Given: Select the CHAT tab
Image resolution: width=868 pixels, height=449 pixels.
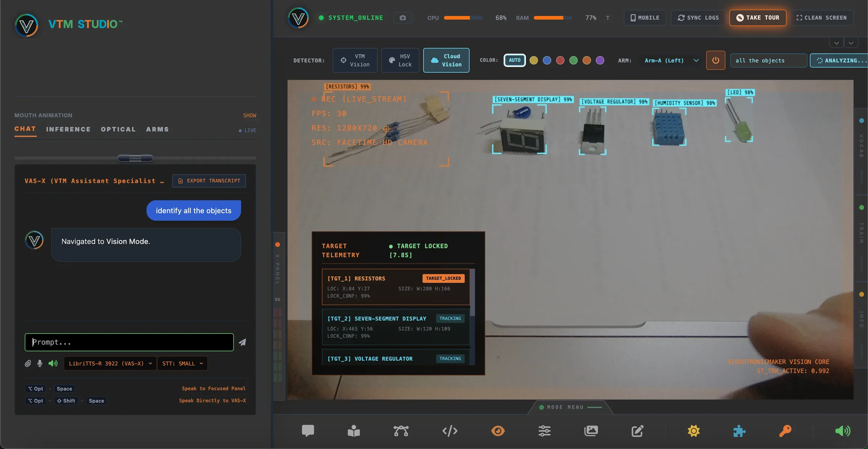Looking at the screenshot, I should click(x=25, y=129).
